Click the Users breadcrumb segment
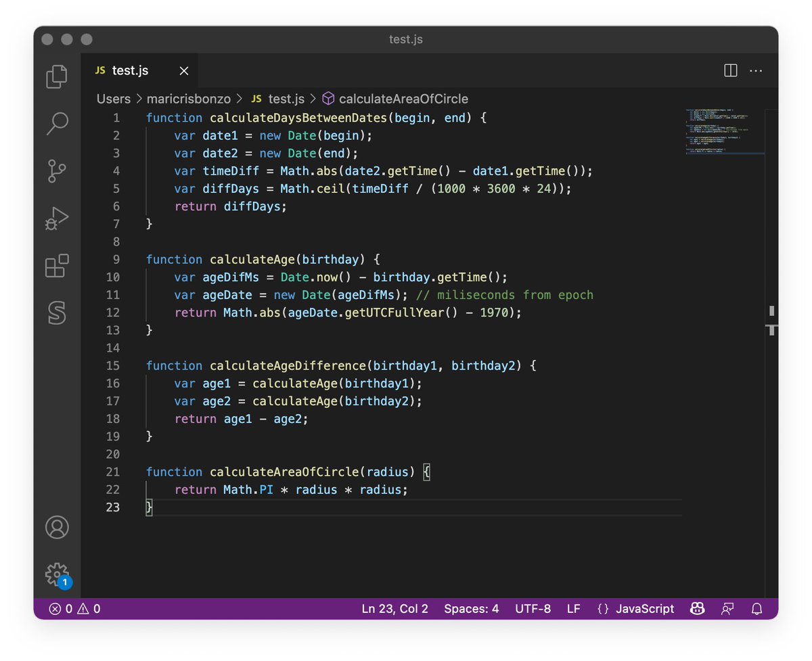812x661 pixels. [113, 99]
